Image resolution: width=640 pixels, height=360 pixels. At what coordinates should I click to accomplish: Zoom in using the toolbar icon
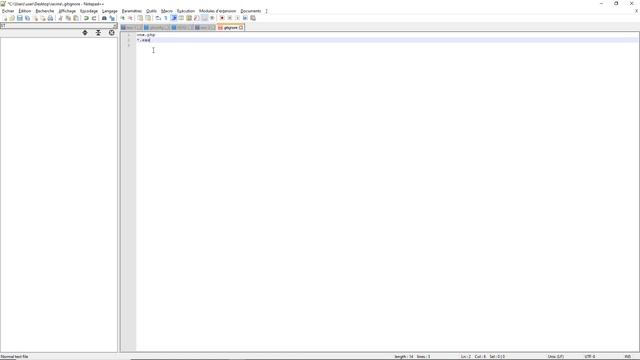tap(122, 18)
